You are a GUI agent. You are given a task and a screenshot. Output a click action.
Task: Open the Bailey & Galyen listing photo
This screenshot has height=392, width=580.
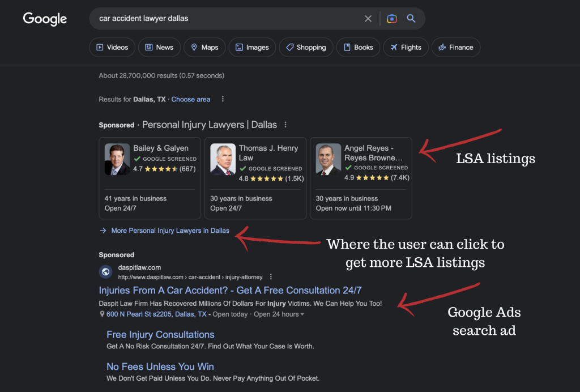[117, 159]
